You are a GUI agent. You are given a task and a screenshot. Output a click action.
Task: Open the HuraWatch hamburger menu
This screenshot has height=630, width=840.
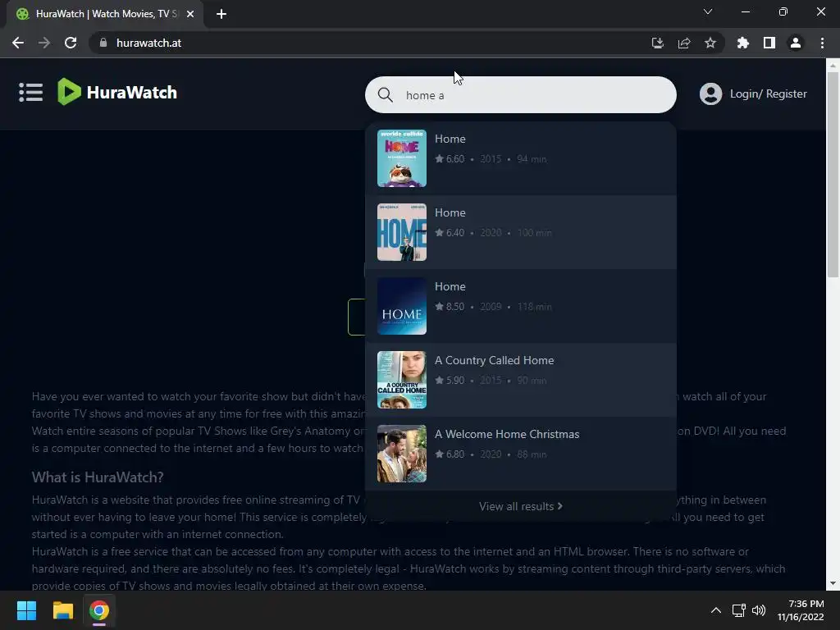(x=30, y=92)
